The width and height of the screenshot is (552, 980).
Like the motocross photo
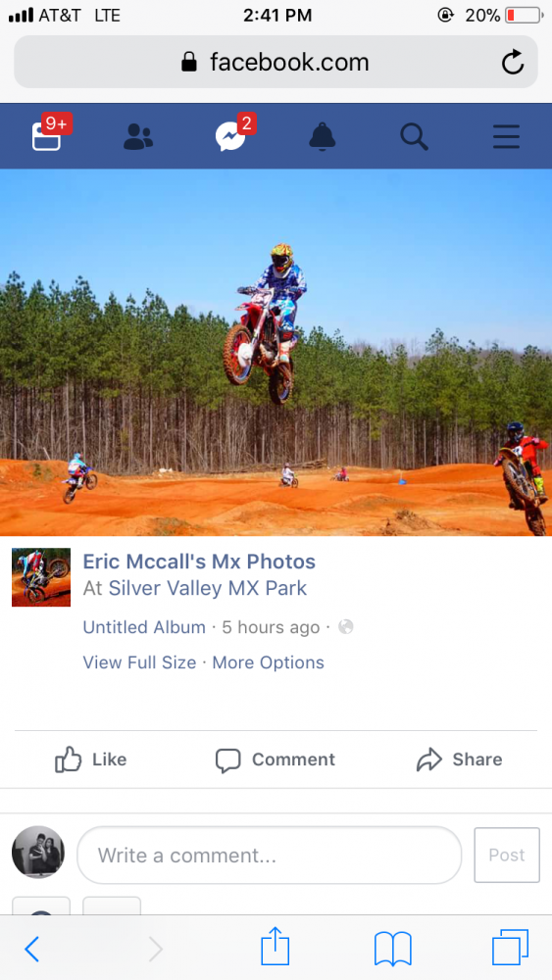coord(90,759)
